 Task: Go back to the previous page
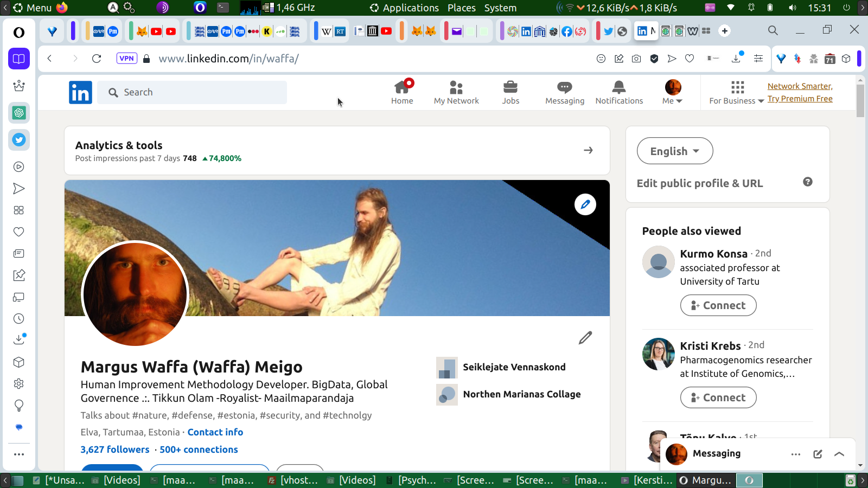click(49, 59)
